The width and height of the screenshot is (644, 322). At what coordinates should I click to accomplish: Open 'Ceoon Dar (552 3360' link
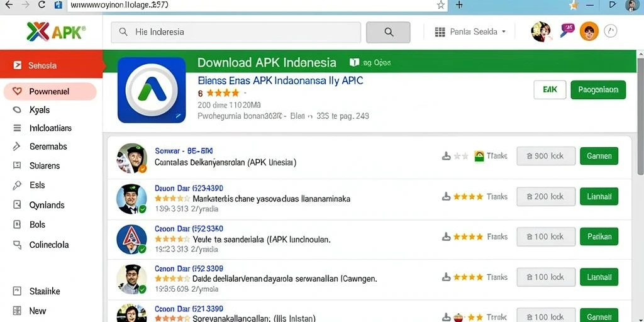click(189, 229)
